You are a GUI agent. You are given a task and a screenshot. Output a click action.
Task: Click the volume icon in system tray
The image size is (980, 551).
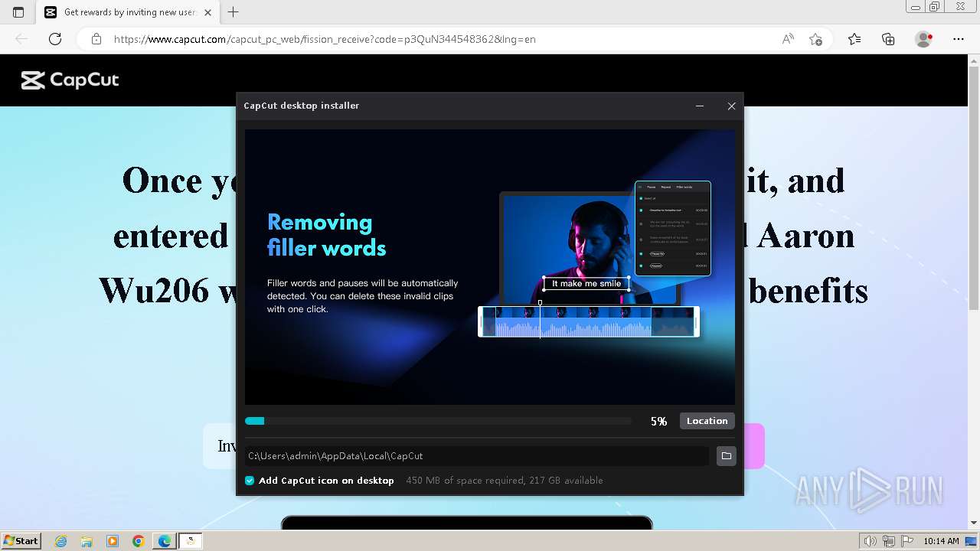pyautogui.click(x=870, y=541)
